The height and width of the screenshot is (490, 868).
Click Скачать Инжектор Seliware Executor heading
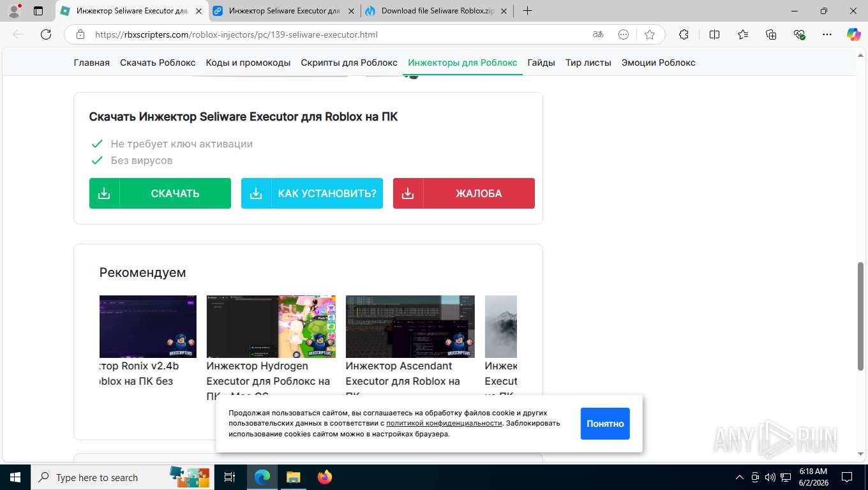pyautogui.click(x=244, y=117)
